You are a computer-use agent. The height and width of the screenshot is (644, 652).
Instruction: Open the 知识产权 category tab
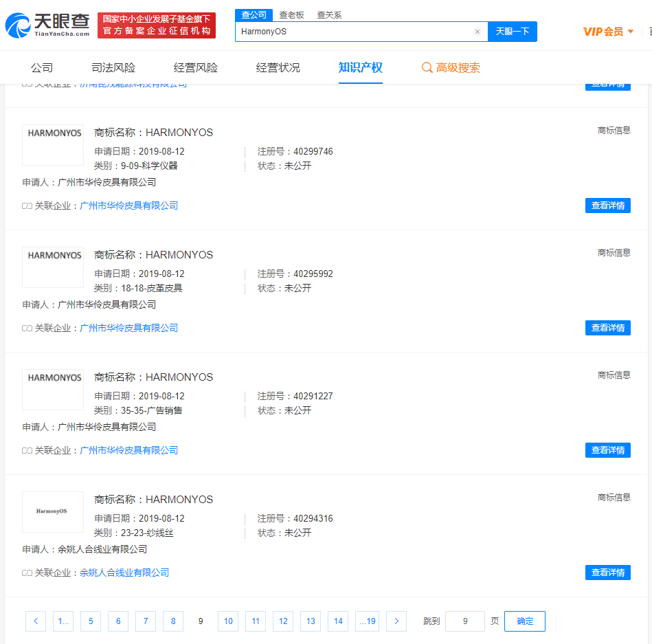[360, 67]
